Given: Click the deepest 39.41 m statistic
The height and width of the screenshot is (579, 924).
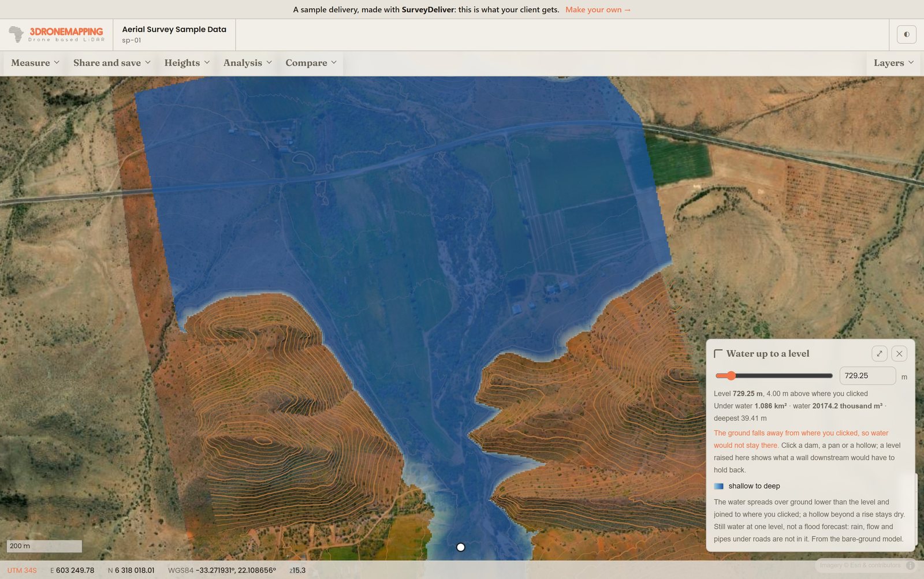Looking at the screenshot, I should 740,419.
